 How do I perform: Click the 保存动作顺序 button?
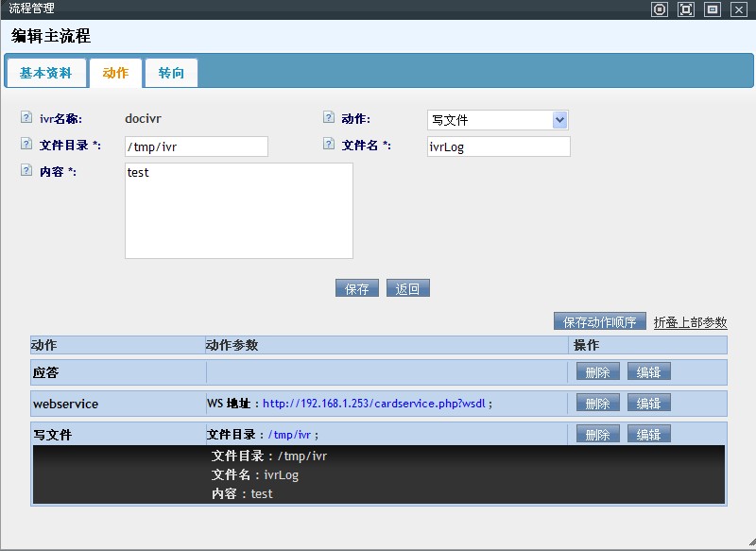coord(600,322)
